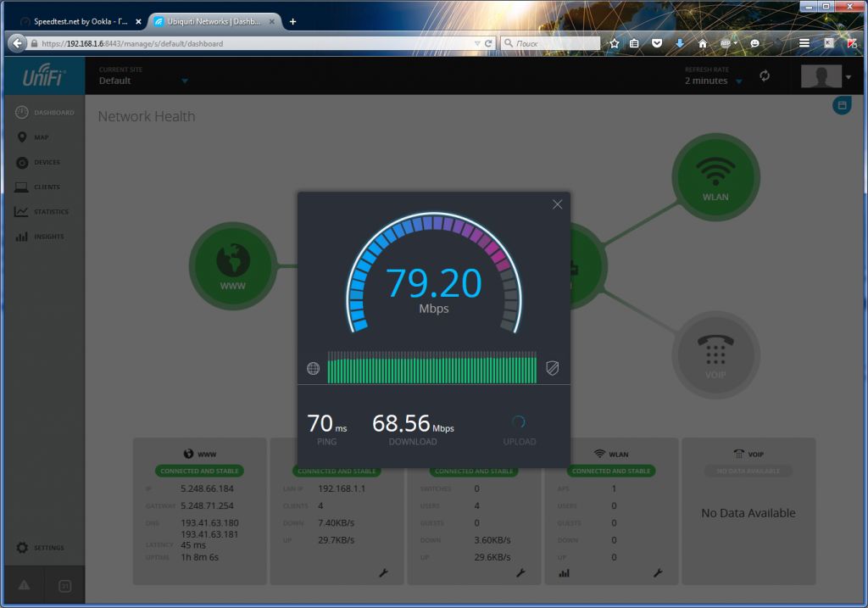Close the speed test popup
Image resolution: width=868 pixels, height=608 pixels.
click(x=557, y=204)
